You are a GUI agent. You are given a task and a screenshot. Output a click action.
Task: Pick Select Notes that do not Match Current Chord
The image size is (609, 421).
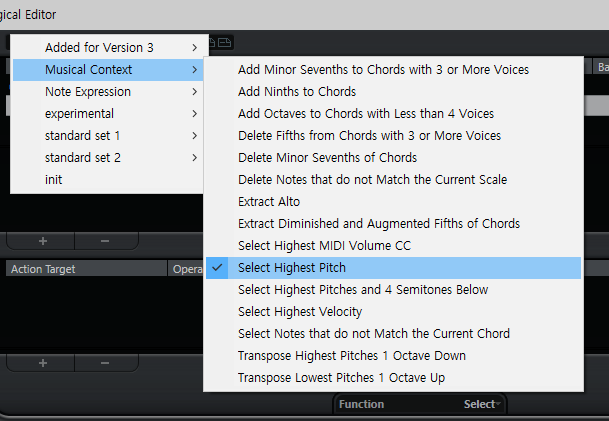click(393, 334)
